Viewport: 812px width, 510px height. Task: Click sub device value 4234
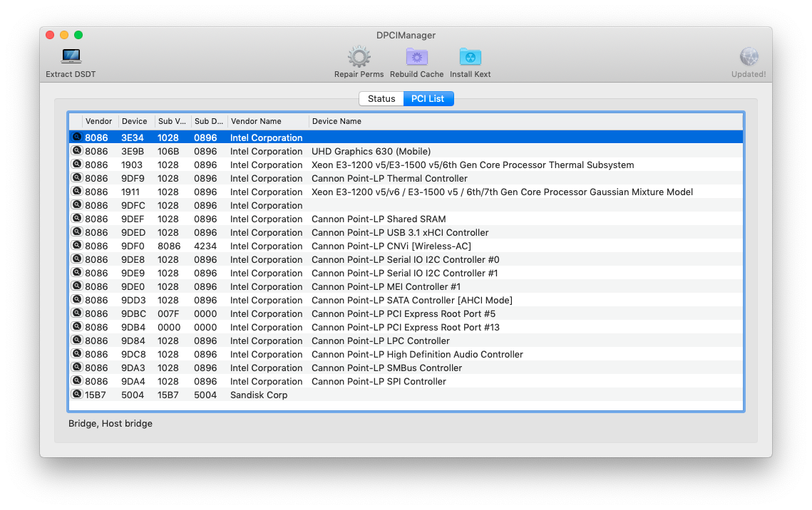(205, 246)
